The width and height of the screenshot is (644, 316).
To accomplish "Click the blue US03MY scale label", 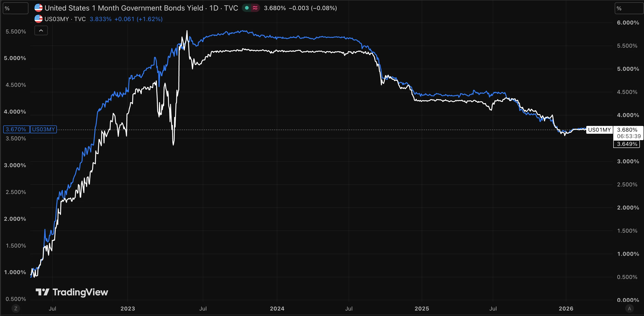I will (44, 129).
